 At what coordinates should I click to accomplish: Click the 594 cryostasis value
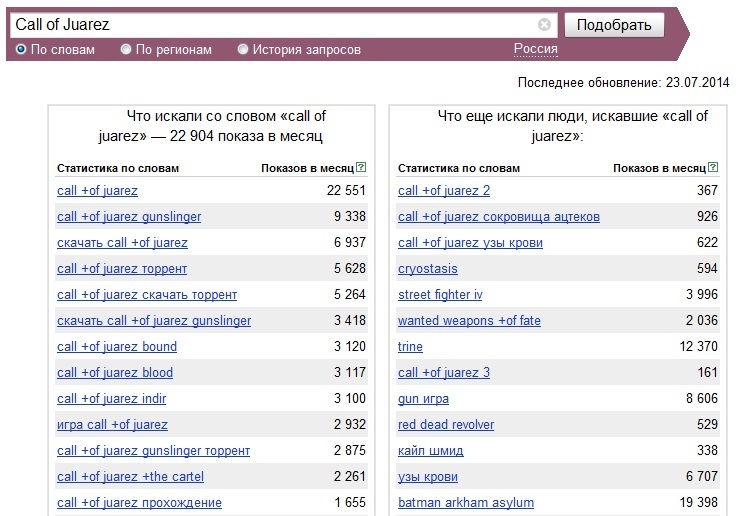[707, 268]
